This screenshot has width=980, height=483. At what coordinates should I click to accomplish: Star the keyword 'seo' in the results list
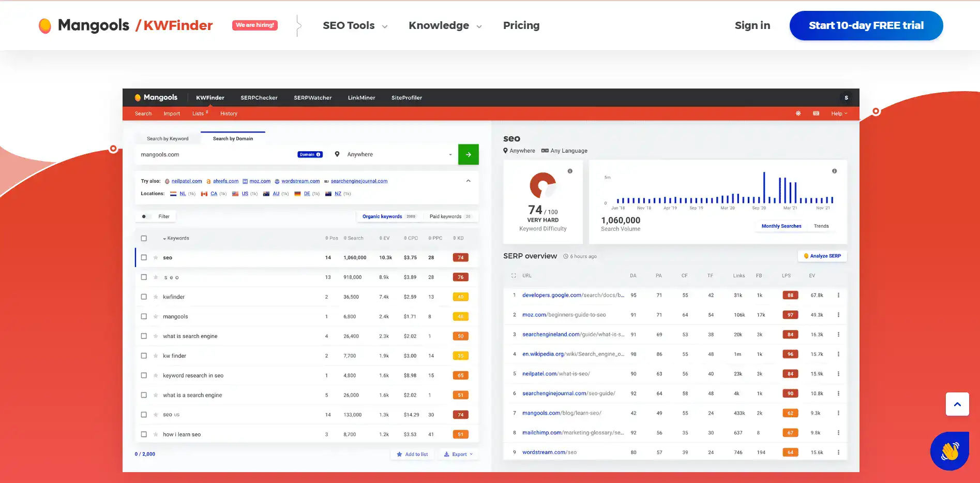click(x=155, y=257)
